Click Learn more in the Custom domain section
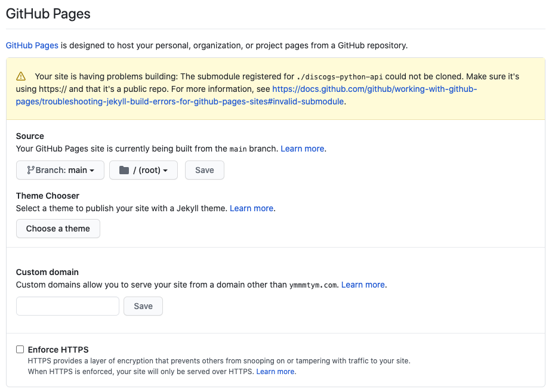 pyautogui.click(x=362, y=285)
